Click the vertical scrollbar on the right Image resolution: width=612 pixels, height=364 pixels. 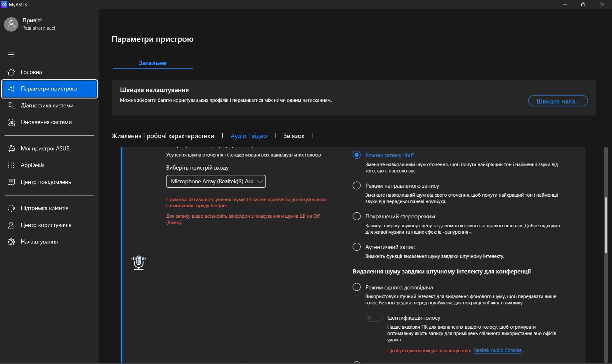(606, 225)
